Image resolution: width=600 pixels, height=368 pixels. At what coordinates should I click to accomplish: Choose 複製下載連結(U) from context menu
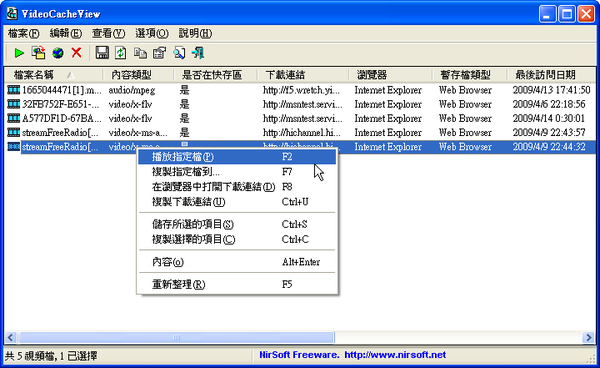[237, 202]
